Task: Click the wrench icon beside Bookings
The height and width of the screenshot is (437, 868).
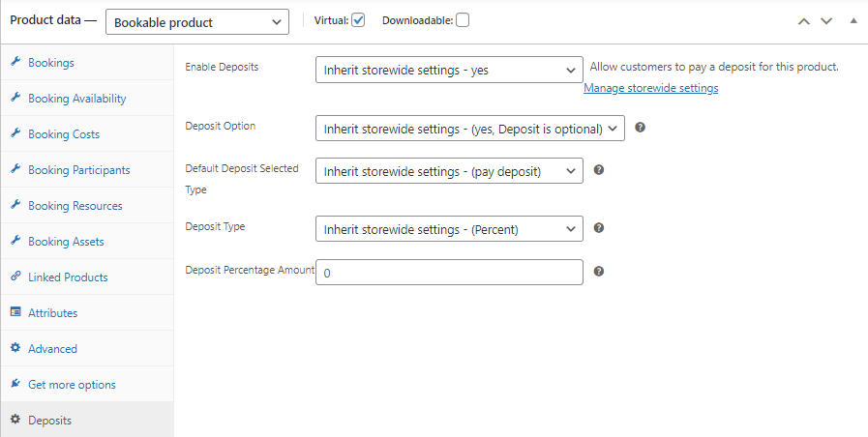Action: tap(16, 63)
